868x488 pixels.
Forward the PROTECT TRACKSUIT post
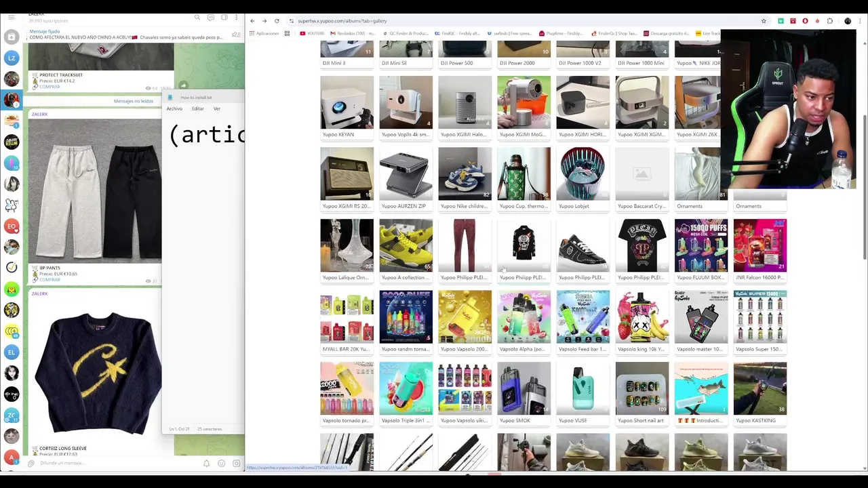pos(183,86)
